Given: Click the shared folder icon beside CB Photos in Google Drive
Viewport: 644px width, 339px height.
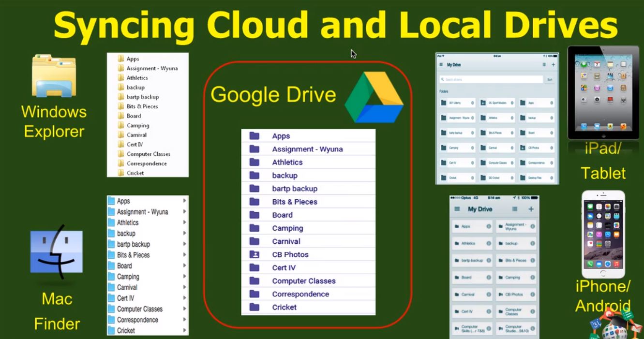Looking at the screenshot, I should (x=255, y=254).
